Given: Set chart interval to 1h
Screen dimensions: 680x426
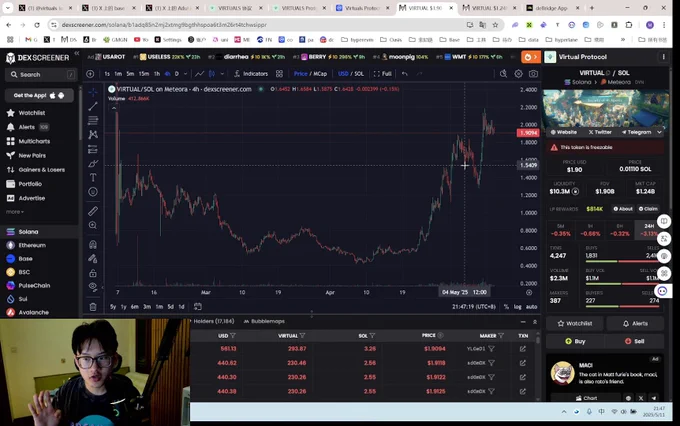Looking at the screenshot, I should 157,74.
